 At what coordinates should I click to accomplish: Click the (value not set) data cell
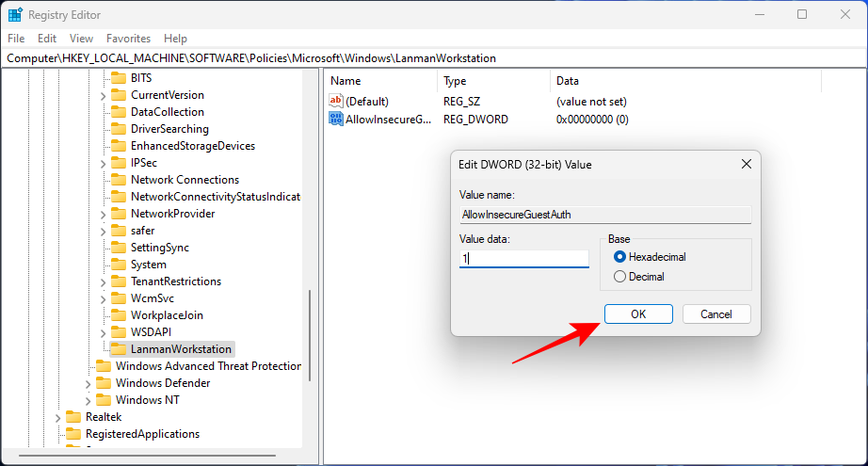point(591,102)
